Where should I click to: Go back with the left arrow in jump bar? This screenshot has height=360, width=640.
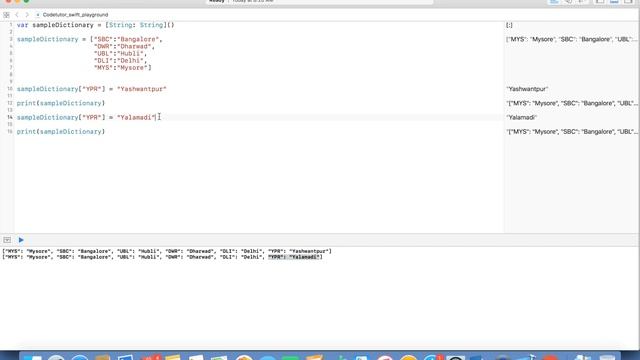[17, 15]
